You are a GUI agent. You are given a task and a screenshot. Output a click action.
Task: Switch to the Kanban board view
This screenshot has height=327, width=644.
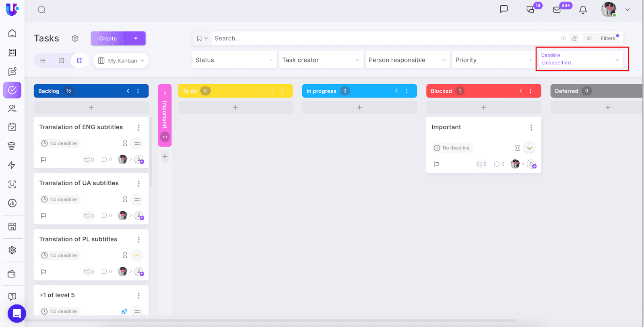point(80,60)
